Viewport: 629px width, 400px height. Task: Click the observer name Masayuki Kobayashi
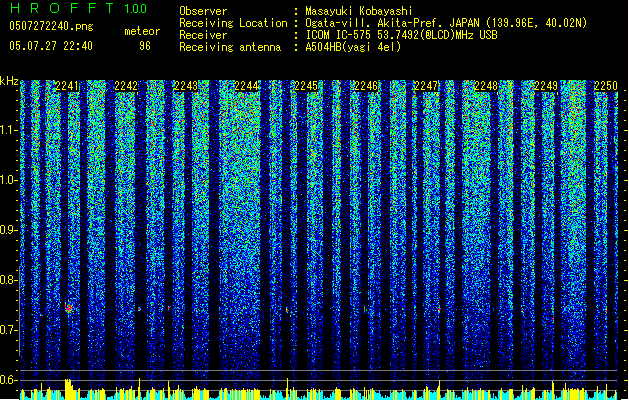click(x=359, y=11)
